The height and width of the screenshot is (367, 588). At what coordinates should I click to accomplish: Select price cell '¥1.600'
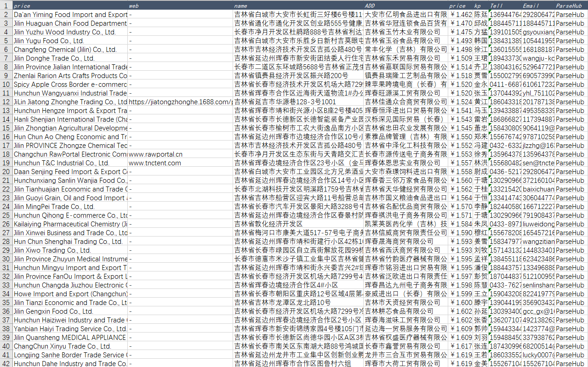[461, 303]
